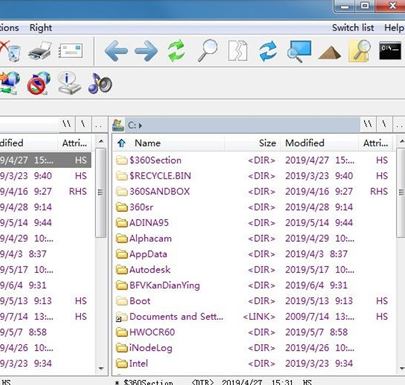Click right panel double-backslash root button
This screenshot has height=385, width=405.
pyautogui.click(x=368, y=125)
